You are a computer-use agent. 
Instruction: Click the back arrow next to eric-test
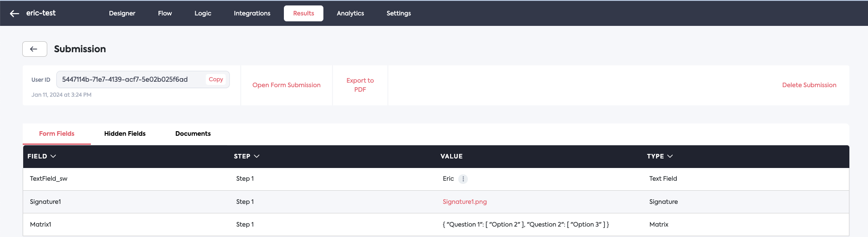[x=15, y=14]
